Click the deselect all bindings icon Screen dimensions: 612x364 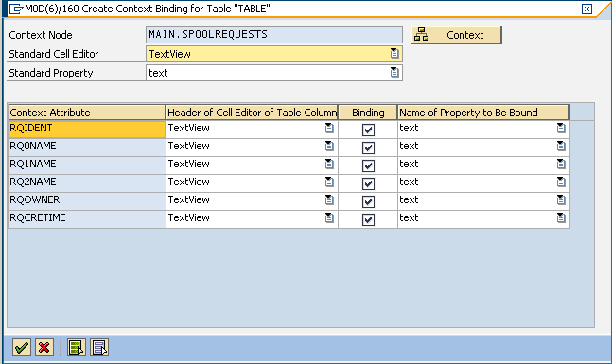[99, 347]
